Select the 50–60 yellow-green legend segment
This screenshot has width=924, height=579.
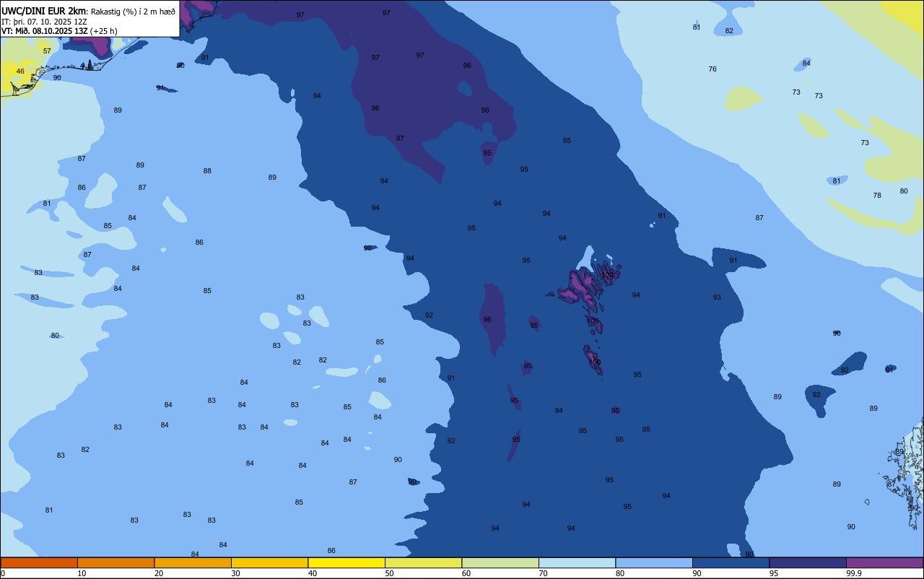pyautogui.click(x=423, y=562)
